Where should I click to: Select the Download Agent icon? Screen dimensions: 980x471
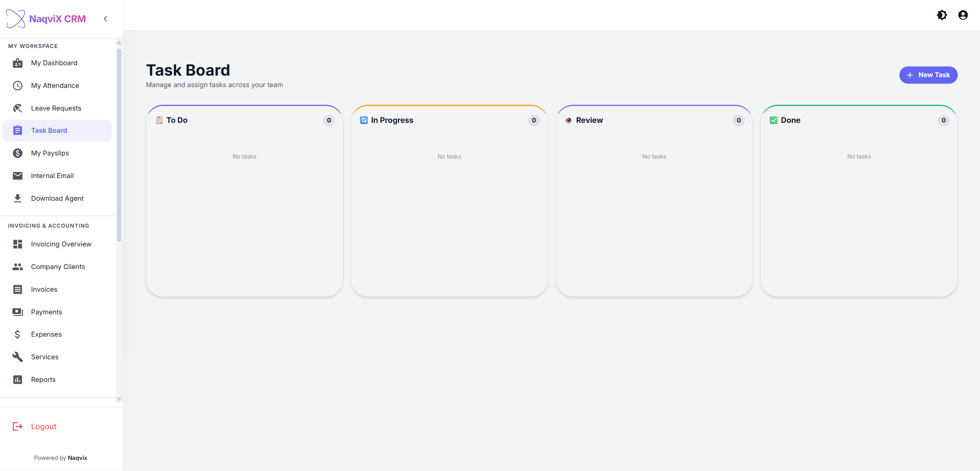(x=18, y=198)
